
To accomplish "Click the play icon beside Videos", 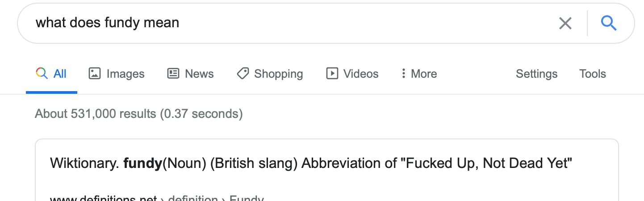I will [332, 74].
